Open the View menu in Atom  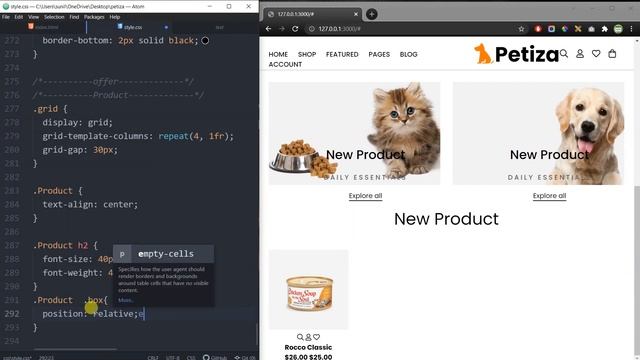pos(33,17)
